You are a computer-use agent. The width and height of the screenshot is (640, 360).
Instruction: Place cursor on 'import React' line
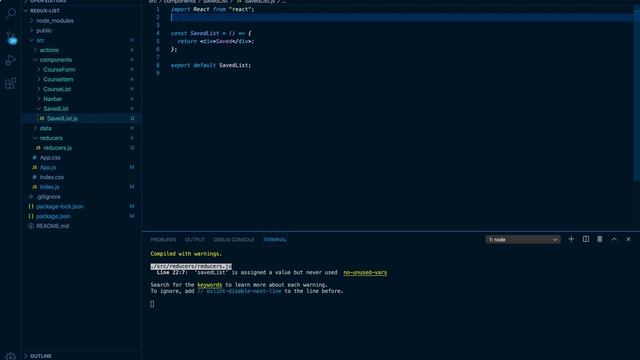tap(212, 9)
